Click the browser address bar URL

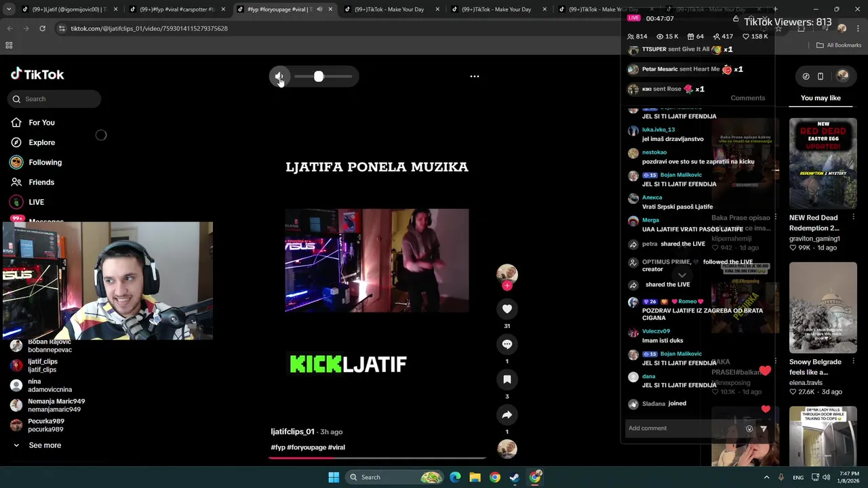[149, 28]
